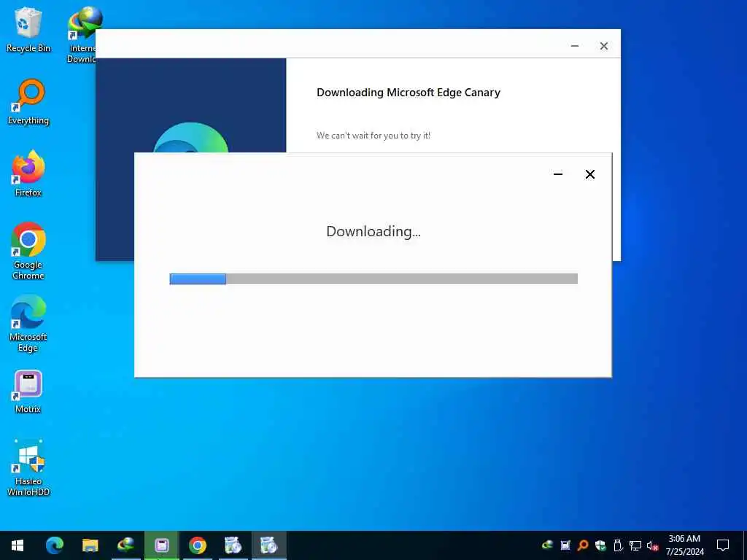The image size is (747, 560).
Task: Switch to Motrix on the taskbar
Action: tap(161, 545)
